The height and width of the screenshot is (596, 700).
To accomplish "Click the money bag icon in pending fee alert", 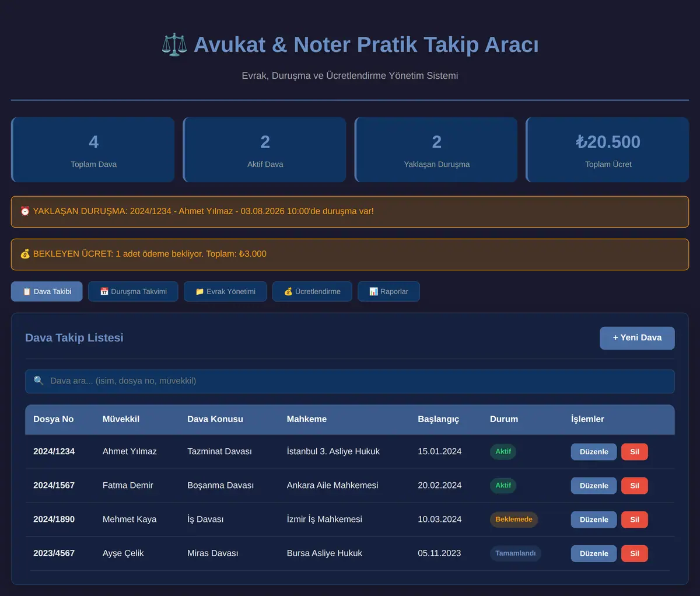I will click(x=25, y=254).
